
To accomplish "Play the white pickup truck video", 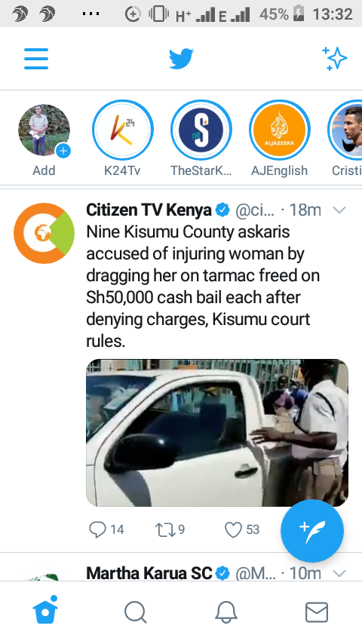I will [x=217, y=433].
